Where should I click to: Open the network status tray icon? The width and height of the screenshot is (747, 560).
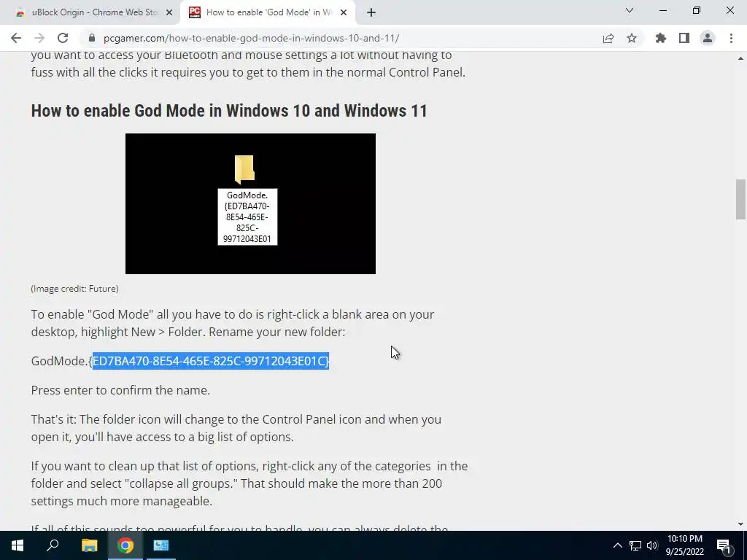635,545
